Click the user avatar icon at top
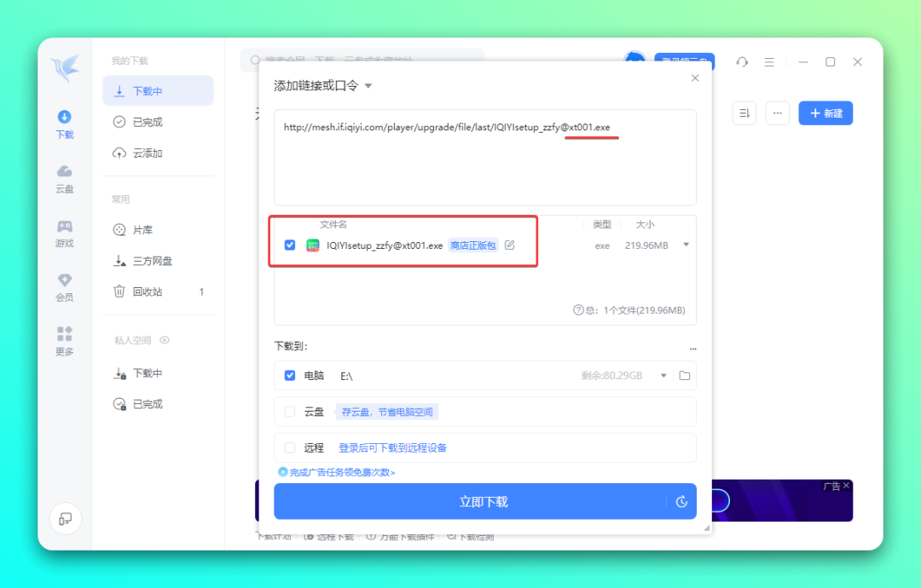Image resolution: width=921 pixels, height=588 pixels. pyautogui.click(x=634, y=57)
